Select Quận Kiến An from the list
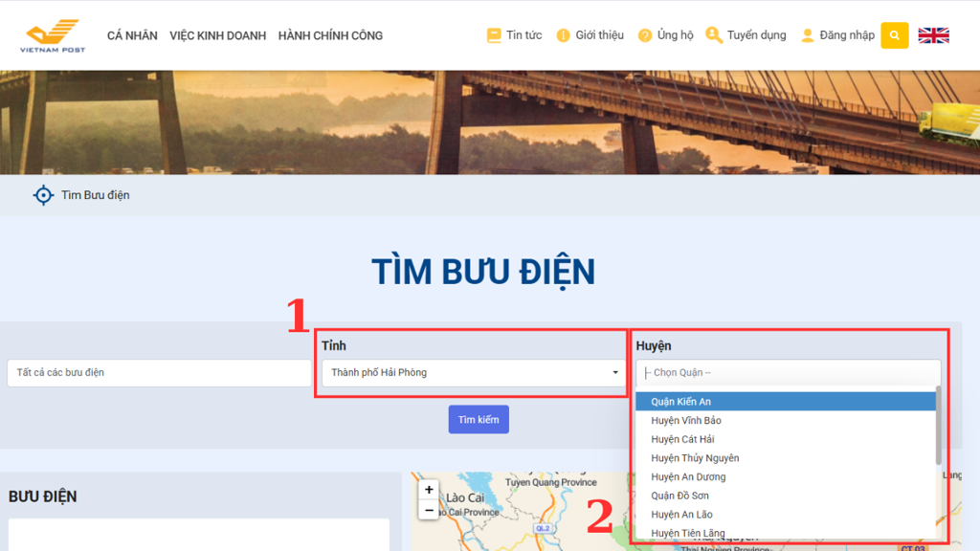 [680, 402]
